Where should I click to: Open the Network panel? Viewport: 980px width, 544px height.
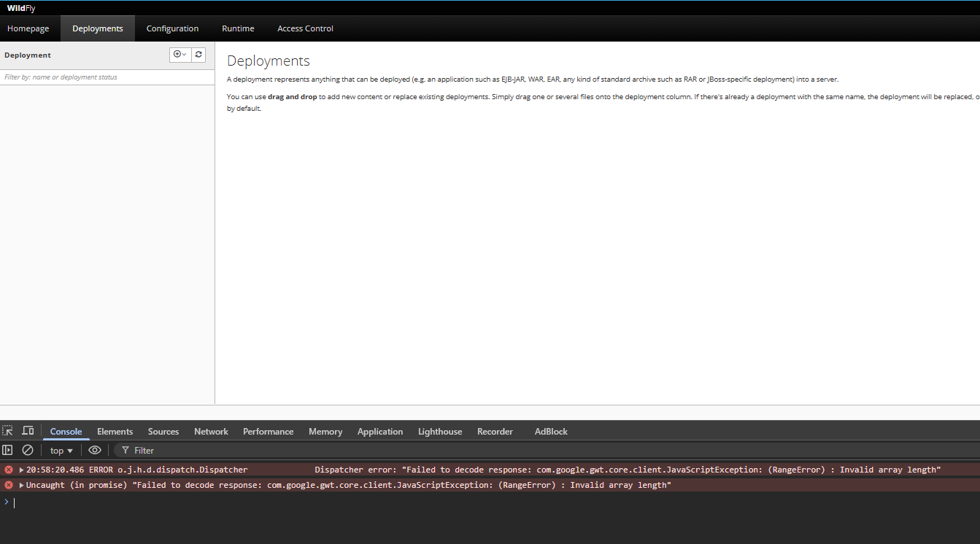click(x=211, y=432)
